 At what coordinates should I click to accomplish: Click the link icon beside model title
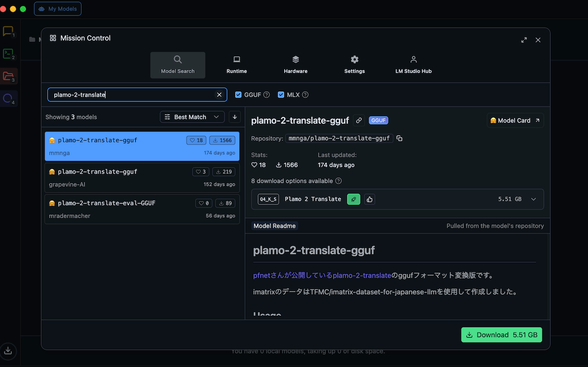(359, 121)
